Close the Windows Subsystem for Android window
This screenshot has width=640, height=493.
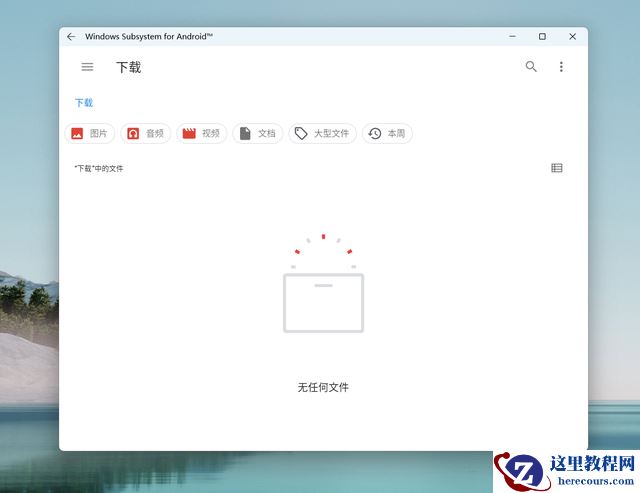572,36
